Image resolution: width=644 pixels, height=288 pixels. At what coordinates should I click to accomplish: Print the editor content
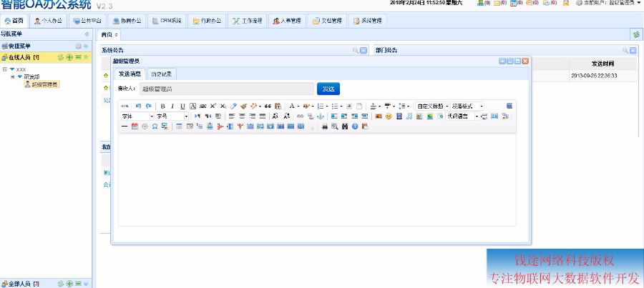(x=324, y=126)
